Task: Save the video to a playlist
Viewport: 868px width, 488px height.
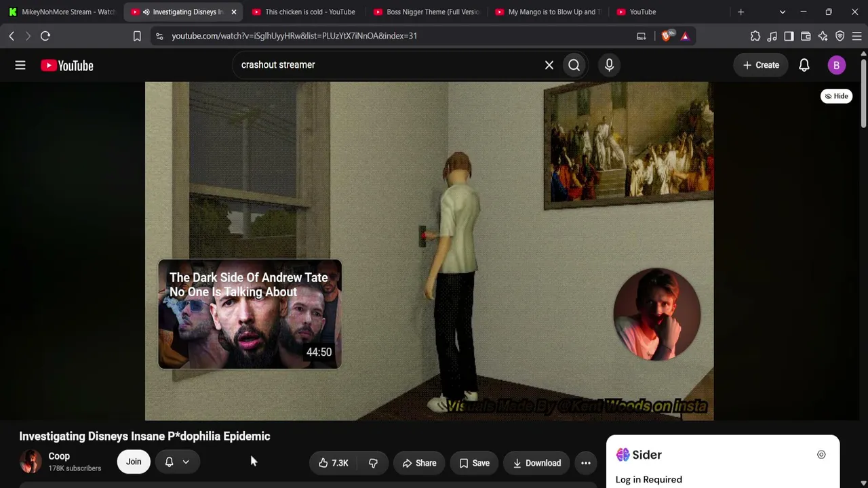Action: point(474,463)
